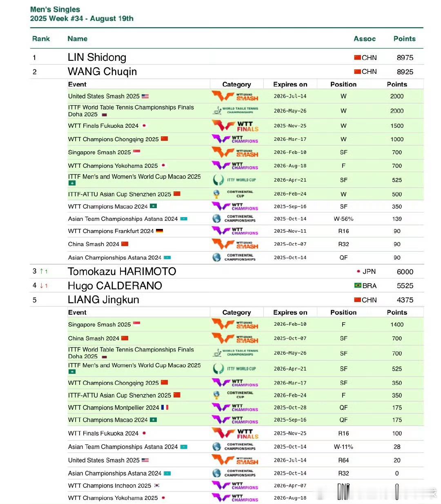Select "2025-Oct-28" expiry date

[290, 407]
